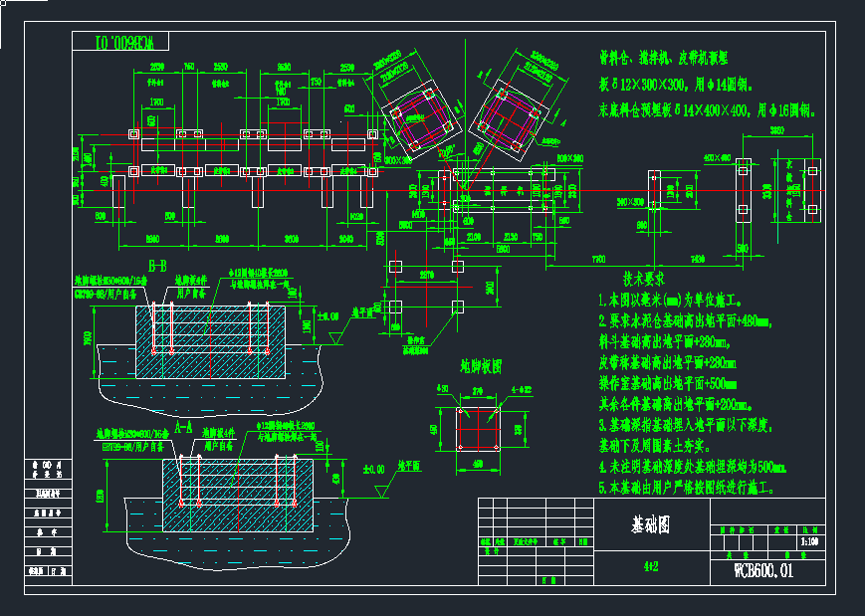Select the 400×400 foundation size label
The image size is (865, 616).
pos(717,158)
